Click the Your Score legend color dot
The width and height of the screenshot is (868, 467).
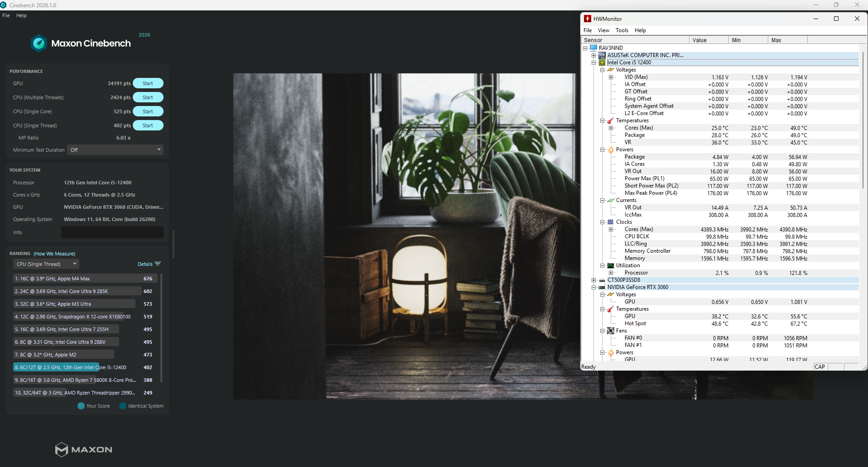81,406
